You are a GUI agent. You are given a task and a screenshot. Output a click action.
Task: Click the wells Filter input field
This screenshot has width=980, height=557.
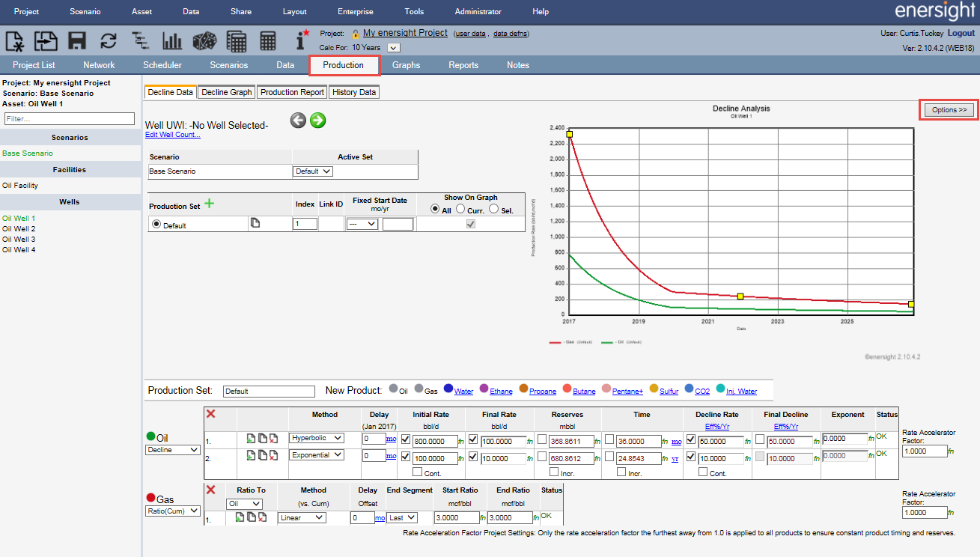[x=70, y=119]
